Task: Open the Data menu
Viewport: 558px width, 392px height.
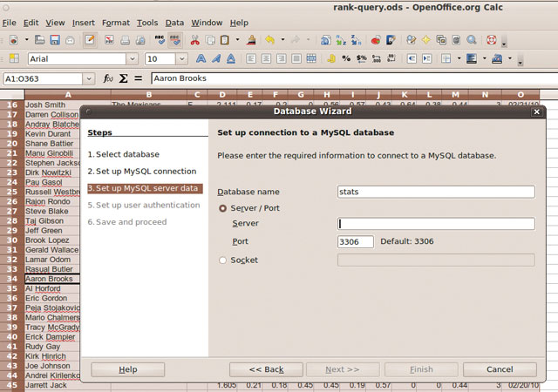Action: click(174, 23)
